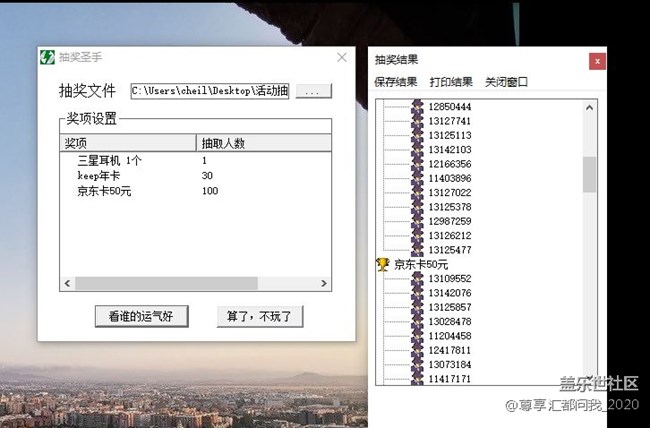Click the trophy icon next to 京东卡50元
This screenshot has height=428, width=650.
(x=383, y=264)
